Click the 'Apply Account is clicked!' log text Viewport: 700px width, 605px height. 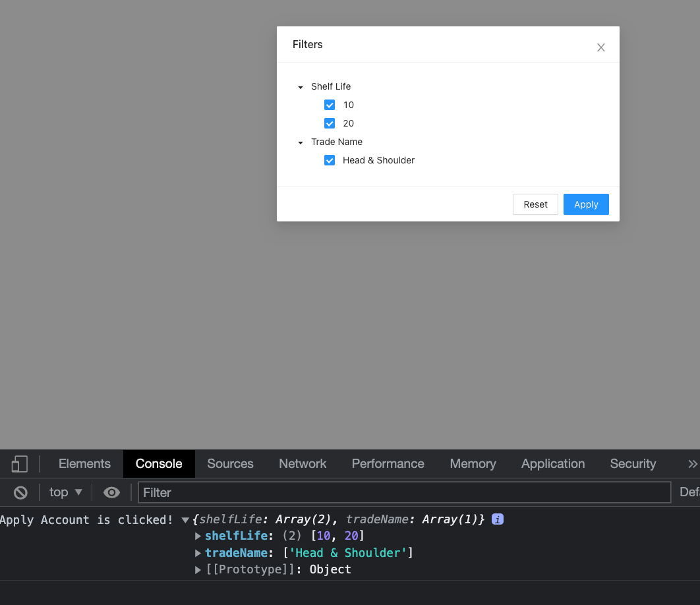point(86,520)
